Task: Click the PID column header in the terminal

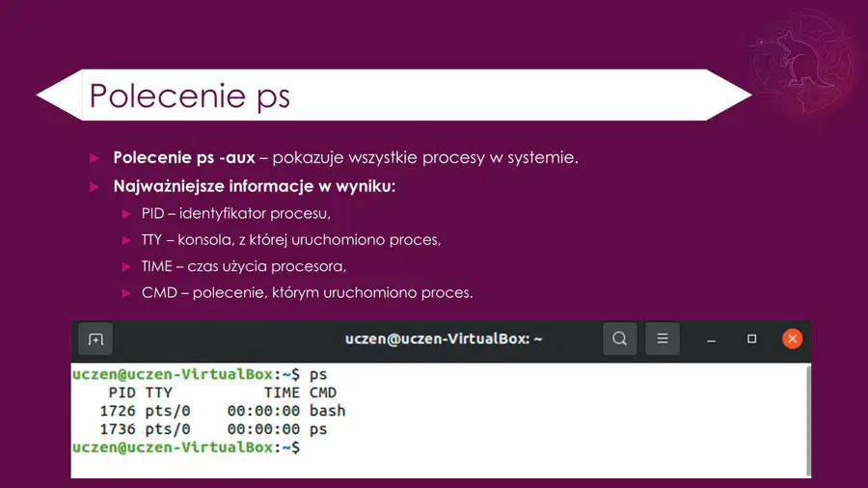Action: tap(122, 393)
